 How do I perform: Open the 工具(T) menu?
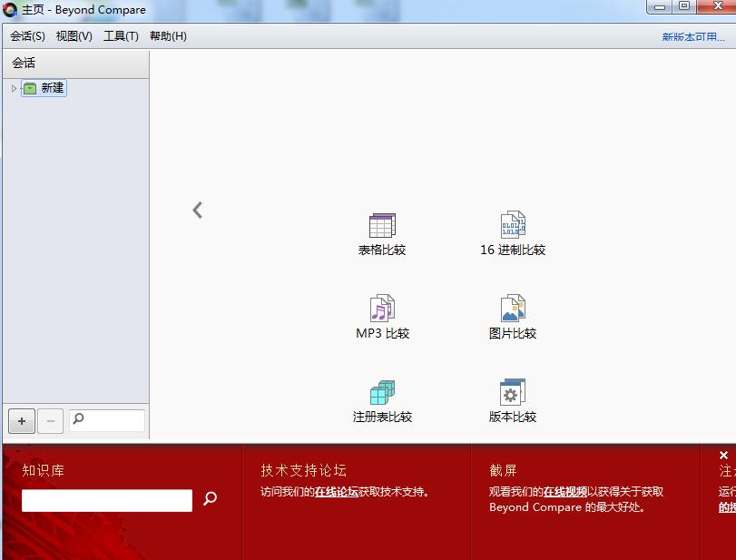121,36
